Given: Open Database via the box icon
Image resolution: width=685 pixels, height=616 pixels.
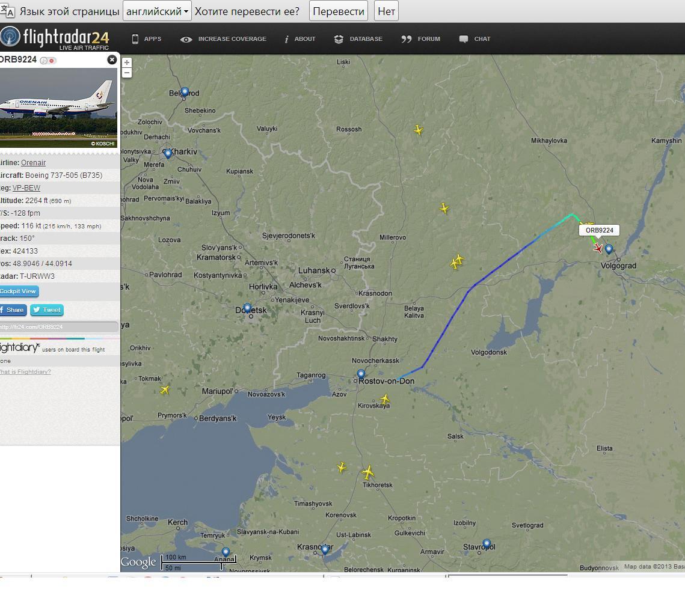Looking at the screenshot, I should [x=339, y=39].
